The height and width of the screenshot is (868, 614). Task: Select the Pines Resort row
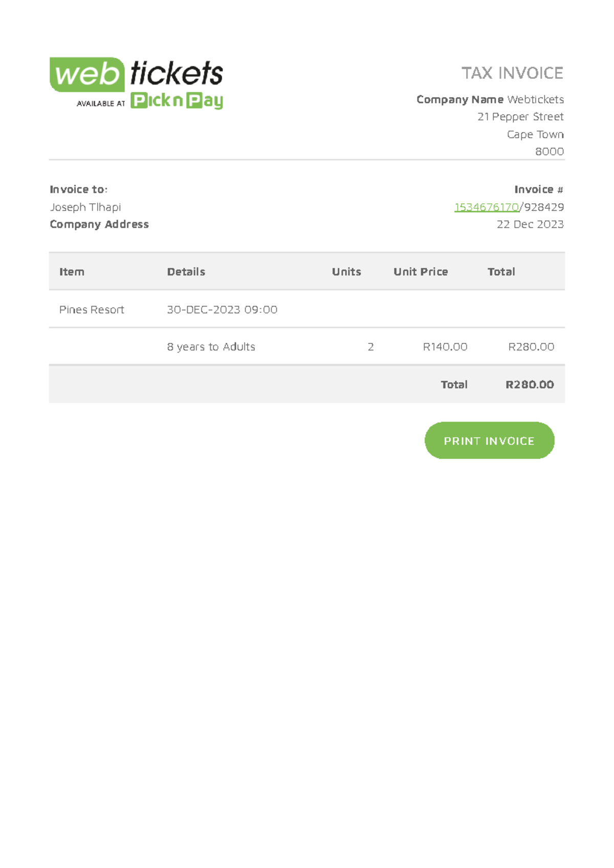[91, 310]
